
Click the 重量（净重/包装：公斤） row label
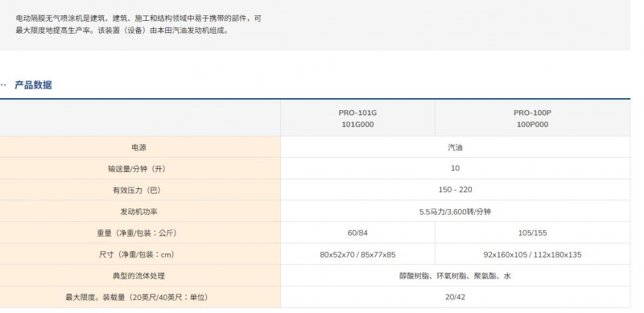[138, 233]
